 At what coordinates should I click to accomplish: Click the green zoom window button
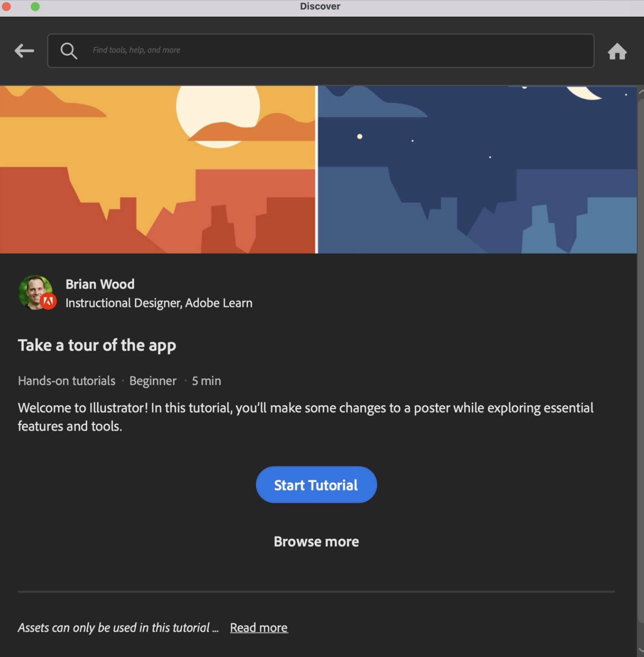click(x=35, y=6)
